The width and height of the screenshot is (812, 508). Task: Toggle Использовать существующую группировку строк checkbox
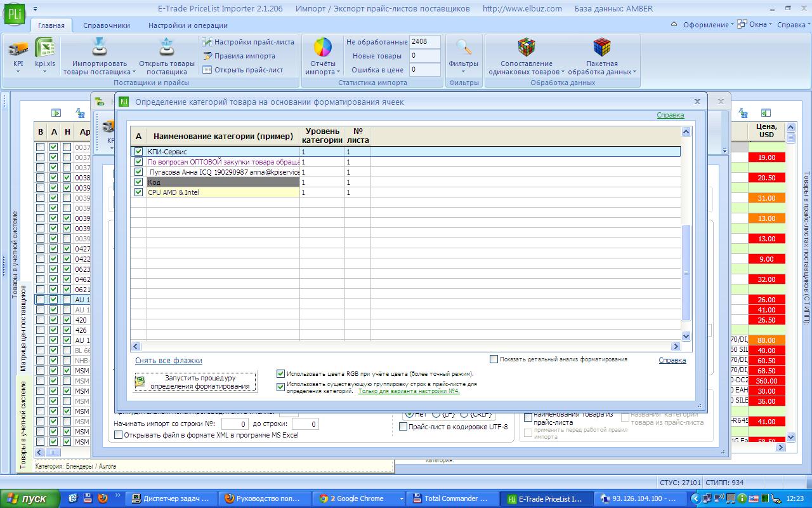281,387
